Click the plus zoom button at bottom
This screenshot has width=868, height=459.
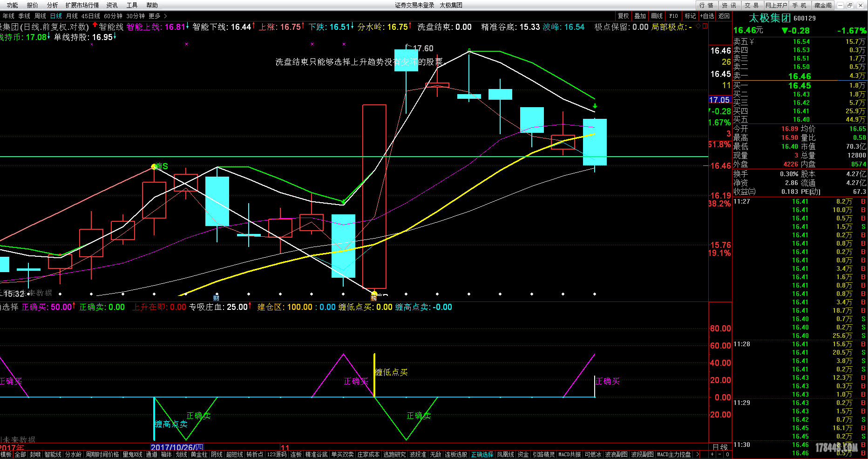[x=712, y=454]
